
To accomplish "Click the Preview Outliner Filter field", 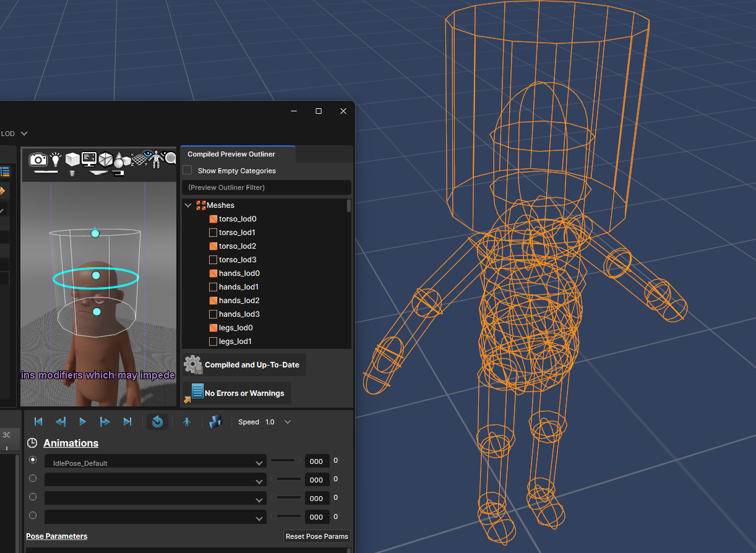I will 266,187.
